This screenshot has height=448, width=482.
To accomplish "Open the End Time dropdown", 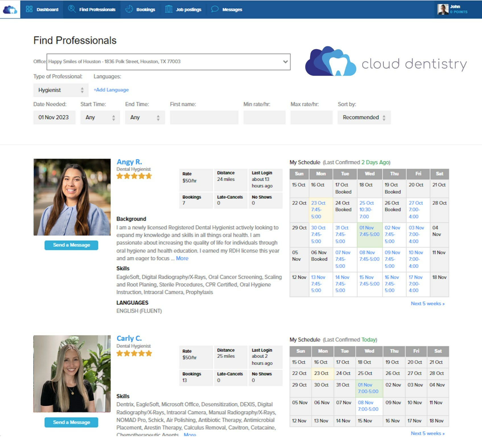I will pyautogui.click(x=145, y=117).
